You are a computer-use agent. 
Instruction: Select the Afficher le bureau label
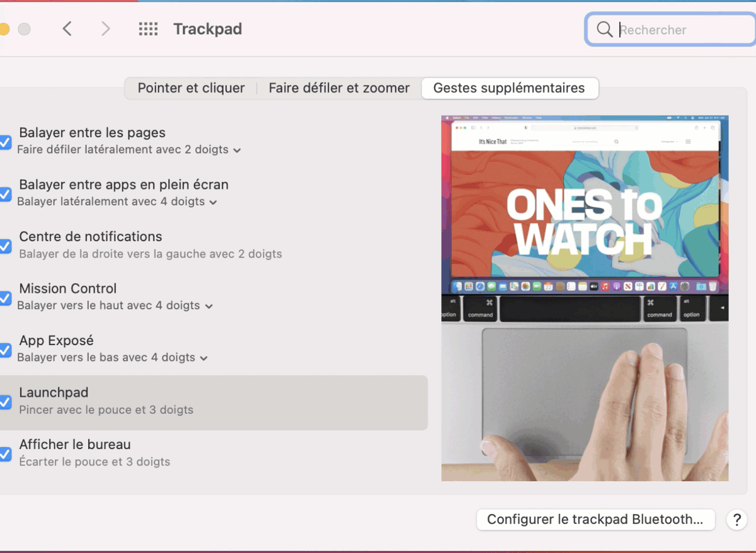point(74,445)
